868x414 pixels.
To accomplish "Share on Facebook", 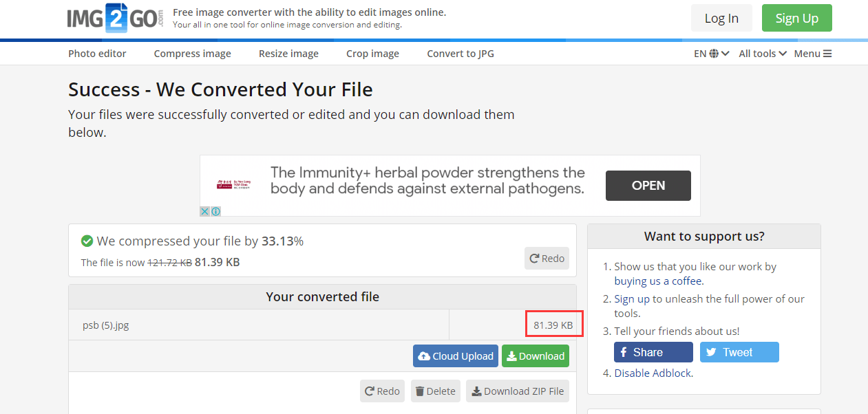I will point(653,352).
